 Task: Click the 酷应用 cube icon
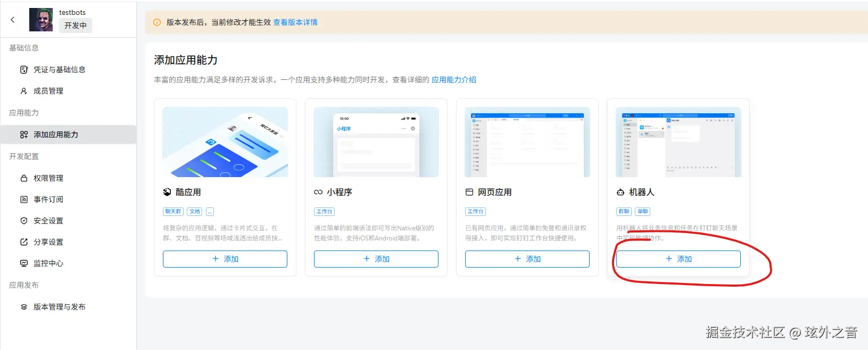pos(167,192)
